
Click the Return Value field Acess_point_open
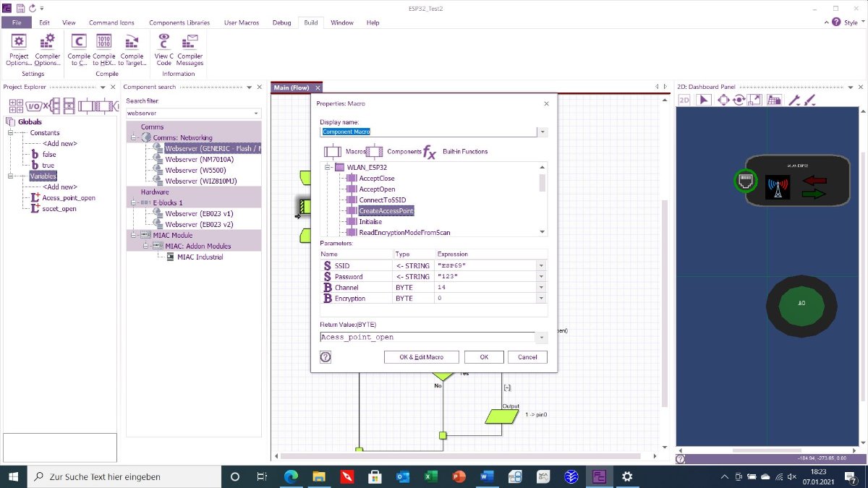[x=428, y=337]
